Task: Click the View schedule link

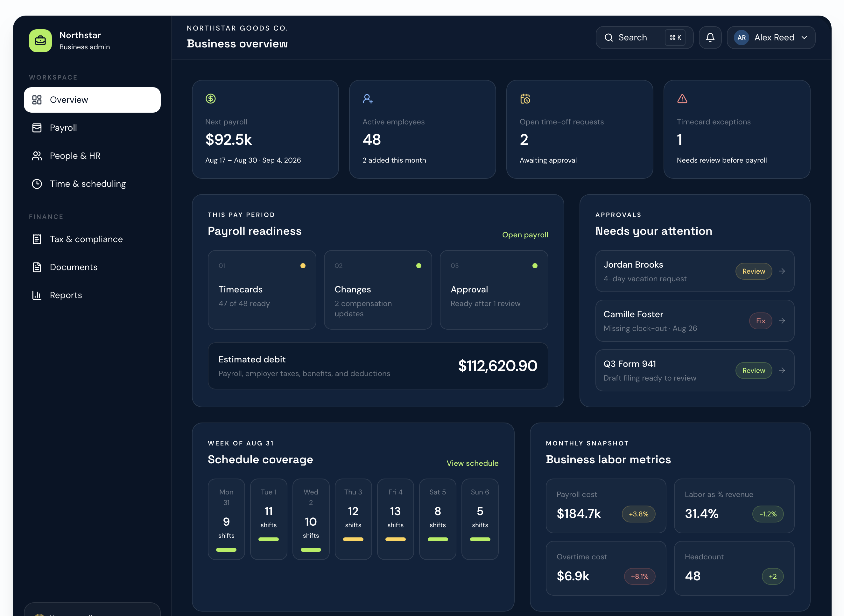Action: coord(473,463)
